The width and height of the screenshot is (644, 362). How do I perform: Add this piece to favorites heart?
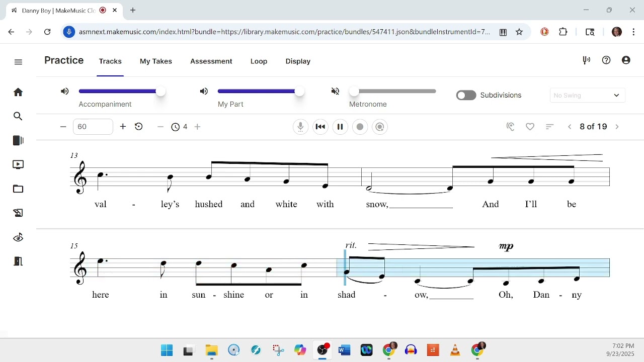coord(530,127)
